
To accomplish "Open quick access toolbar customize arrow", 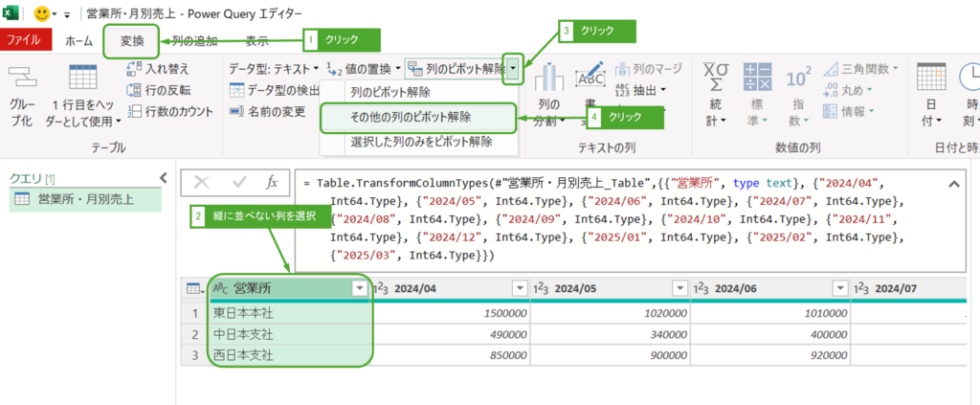I will [67, 13].
